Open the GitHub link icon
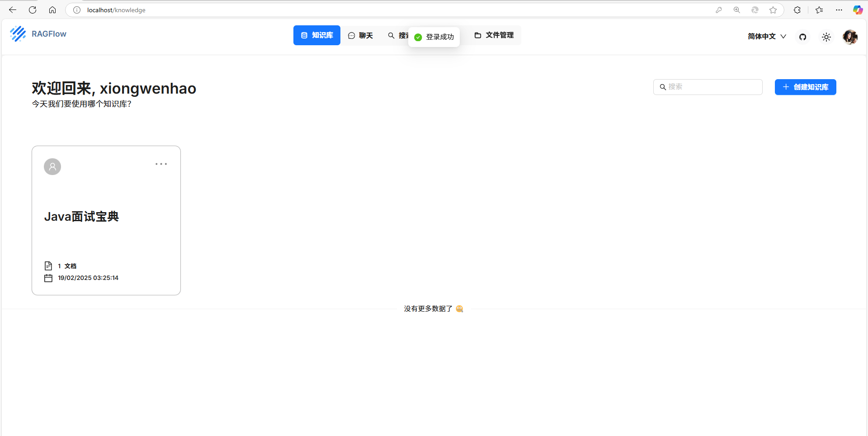This screenshot has height=436, width=868. (803, 37)
